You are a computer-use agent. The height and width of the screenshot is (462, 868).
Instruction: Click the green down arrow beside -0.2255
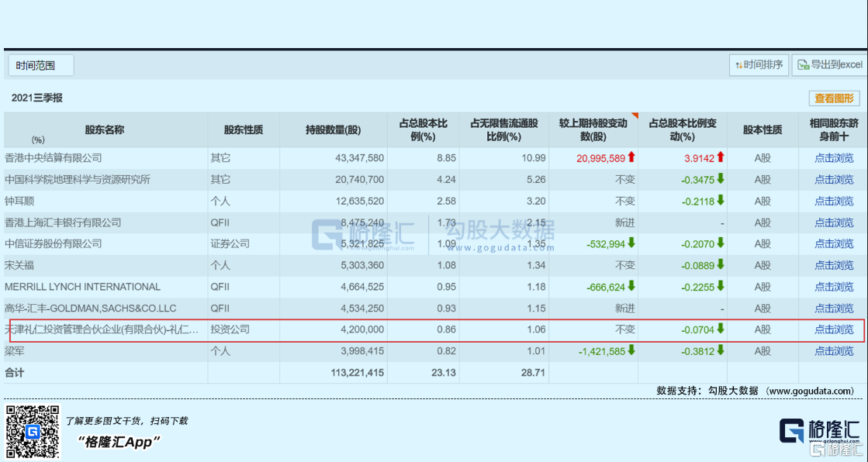(x=720, y=287)
